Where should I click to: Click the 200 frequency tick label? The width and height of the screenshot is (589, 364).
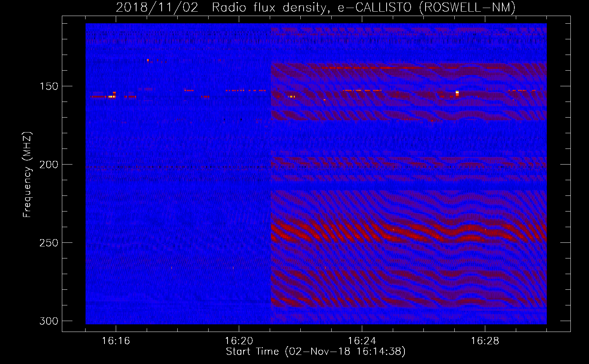click(x=49, y=165)
